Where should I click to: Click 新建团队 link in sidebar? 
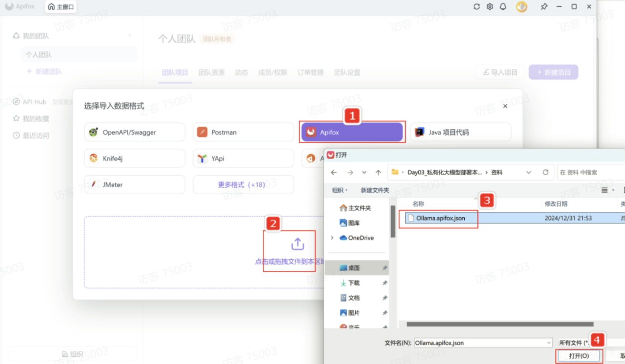[44, 71]
